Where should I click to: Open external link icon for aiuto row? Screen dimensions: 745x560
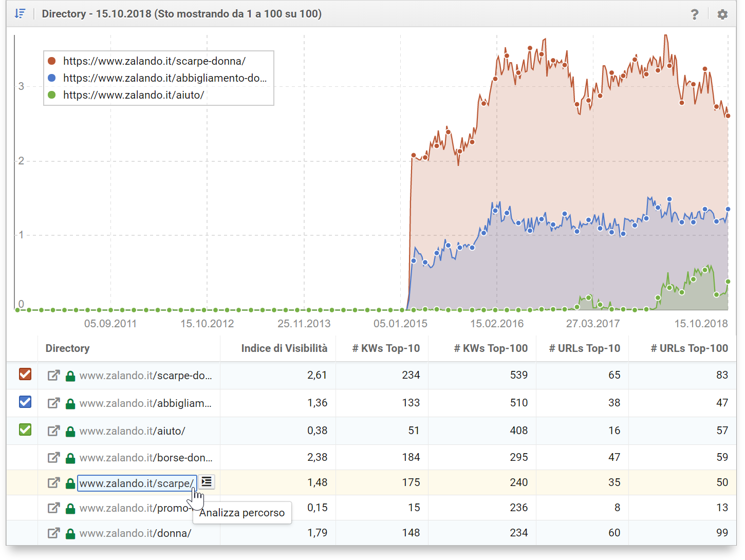pos(53,431)
